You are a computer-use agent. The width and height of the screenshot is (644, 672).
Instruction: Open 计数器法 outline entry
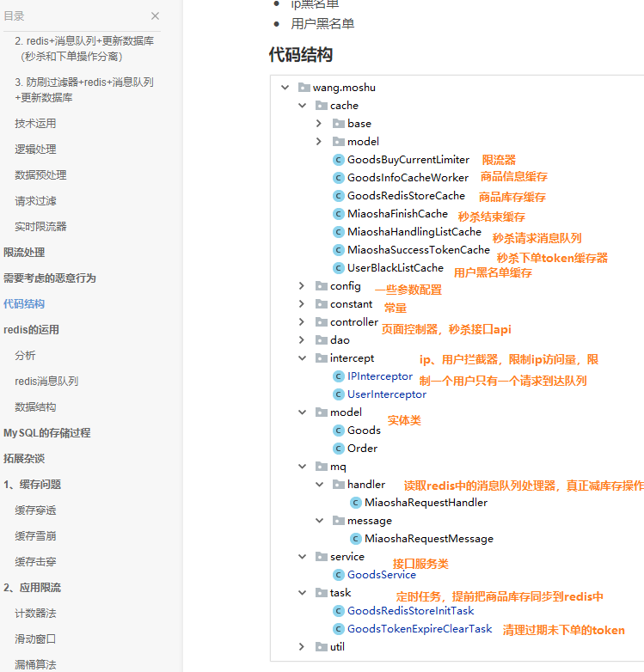(x=35, y=614)
